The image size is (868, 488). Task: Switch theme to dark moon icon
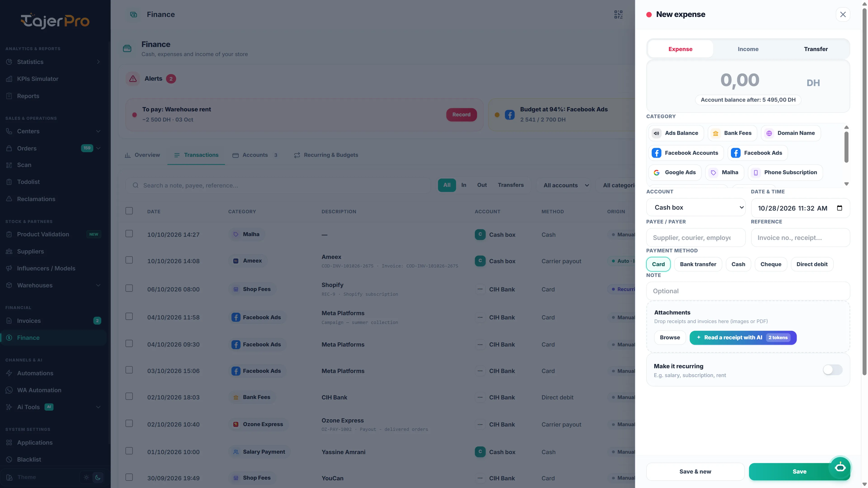pos(98,477)
